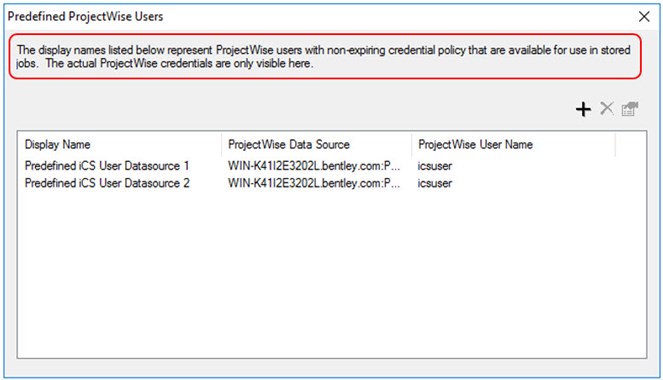The width and height of the screenshot is (663, 380).
Task: Sort by ProjectWise User Name column header
Action: click(513, 145)
